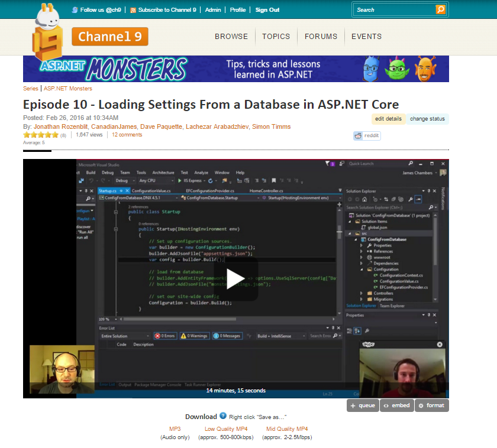The image size is (497, 448).
Task: Open the embed code panel
Action: coord(396,405)
